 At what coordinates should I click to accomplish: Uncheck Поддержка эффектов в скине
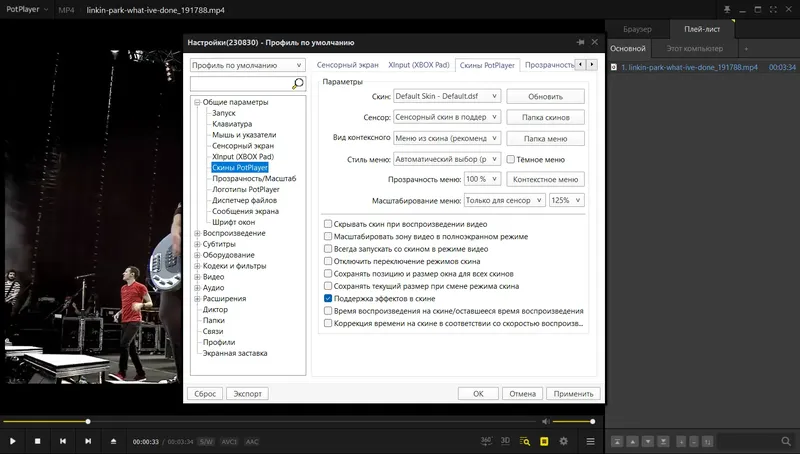coord(328,298)
